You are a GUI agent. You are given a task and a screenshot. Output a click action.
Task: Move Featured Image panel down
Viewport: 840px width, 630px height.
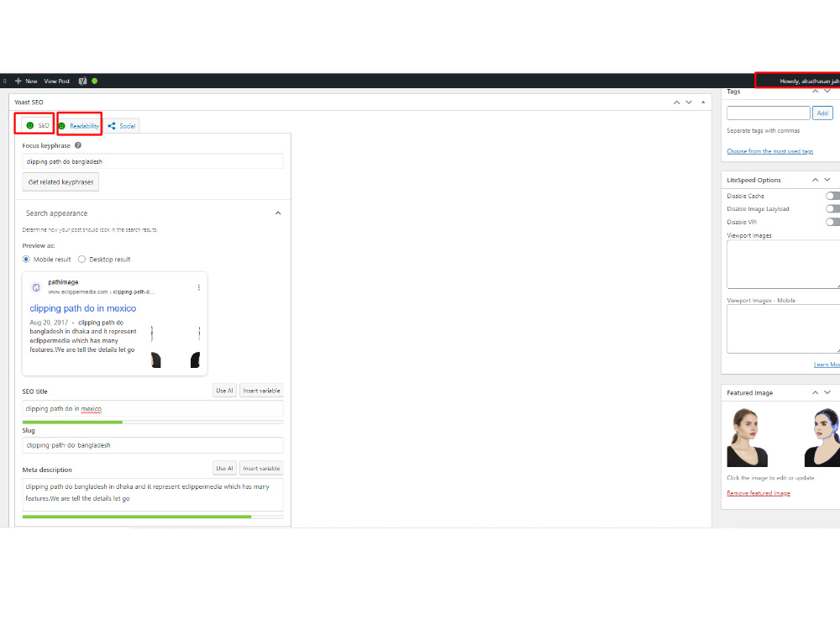pos(827,392)
